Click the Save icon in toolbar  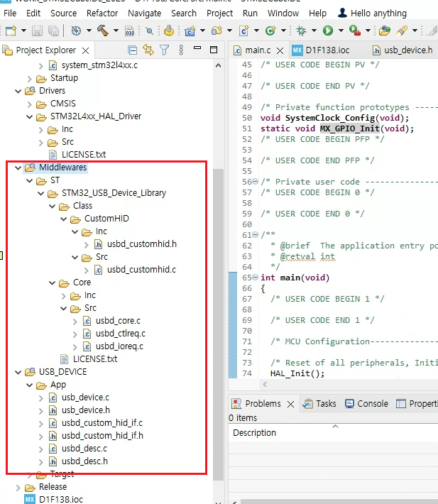pyautogui.click(x=37, y=31)
